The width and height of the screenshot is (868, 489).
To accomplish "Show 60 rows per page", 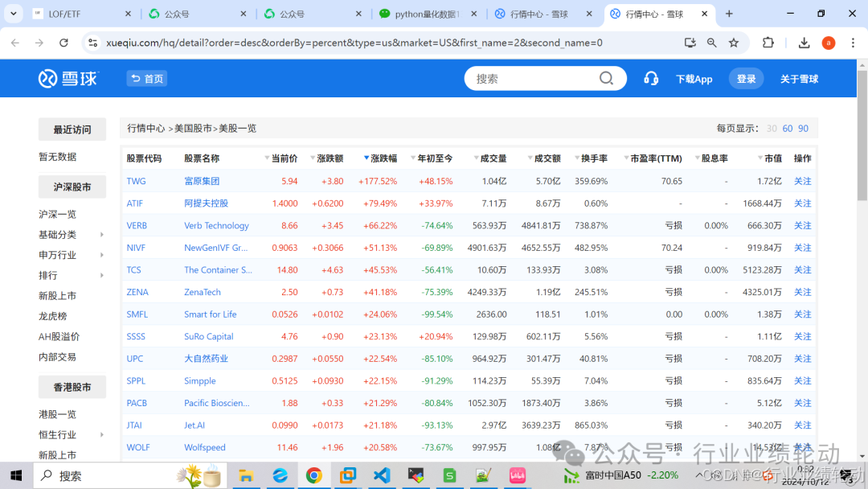I will point(787,129).
